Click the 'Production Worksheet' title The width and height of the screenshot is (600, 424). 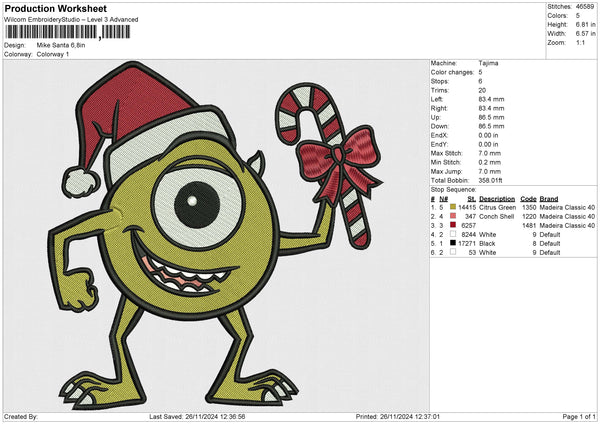click(55, 8)
